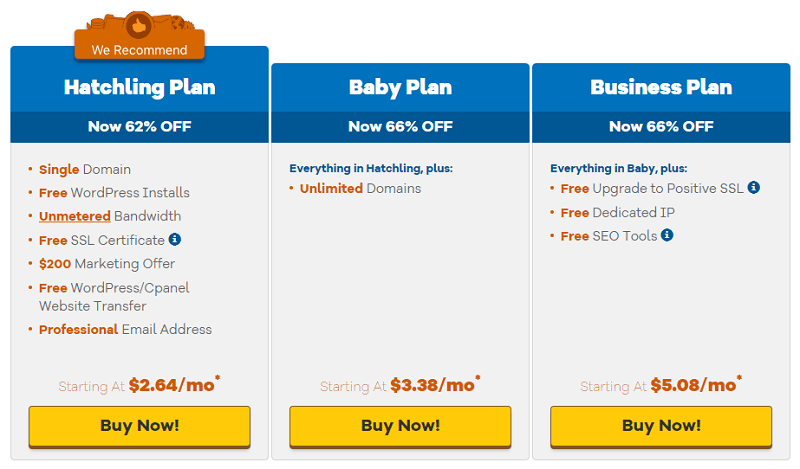Screen dimensions: 800x469
Task: Click Baby Plan's Now 66% OFF banner
Action: [x=401, y=127]
